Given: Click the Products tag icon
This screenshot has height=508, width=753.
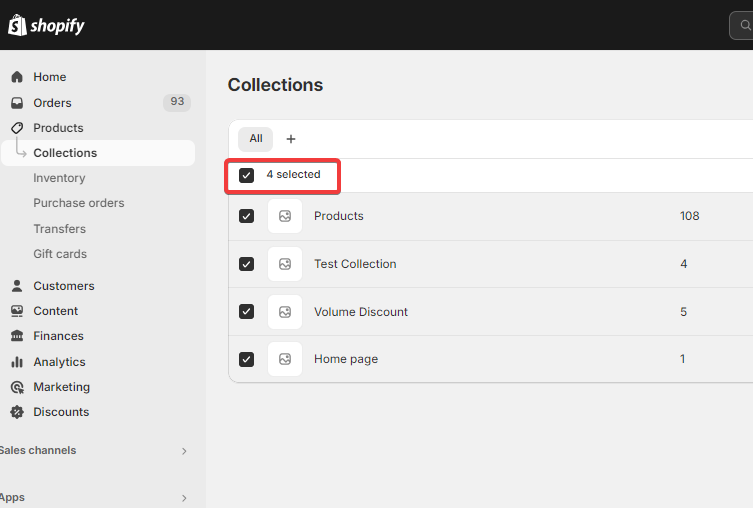Looking at the screenshot, I should pyautogui.click(x=17, y=128).
